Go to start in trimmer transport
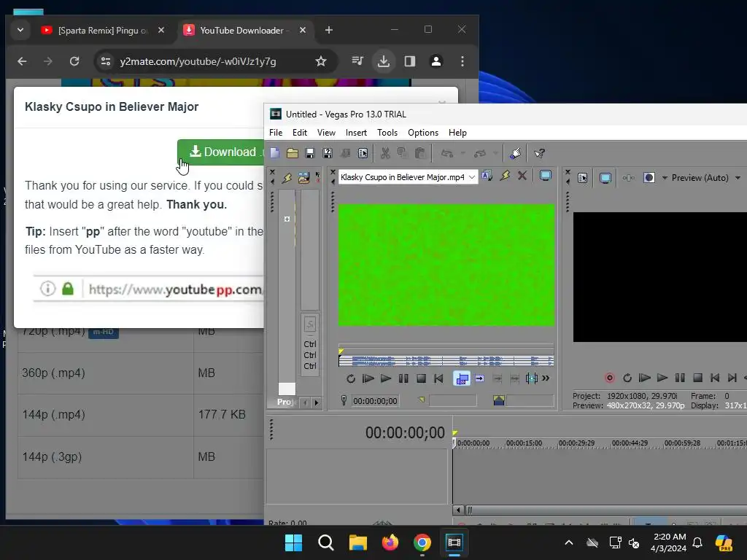This screenshot has height=560, width=747. pyautogui.click(x=438, y=378)
